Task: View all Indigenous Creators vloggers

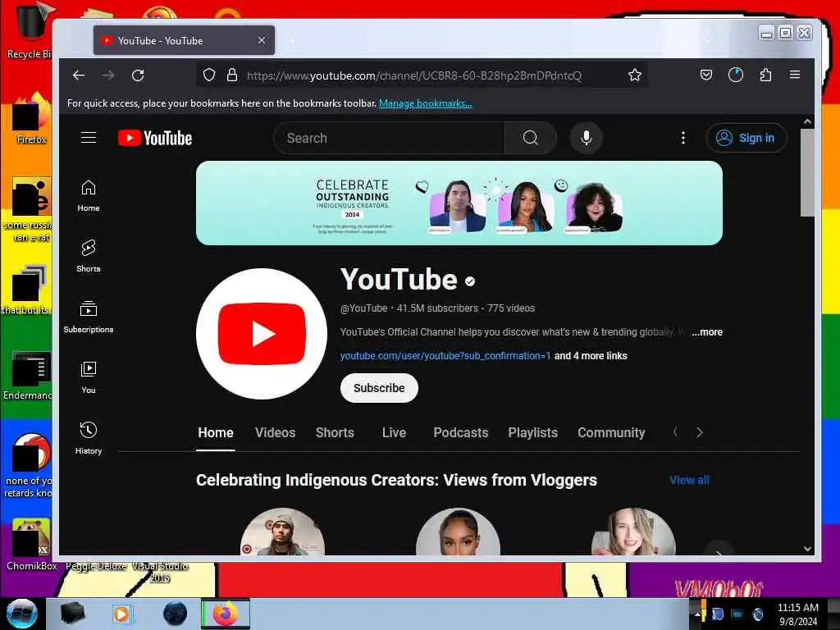Action: point(689,480)
